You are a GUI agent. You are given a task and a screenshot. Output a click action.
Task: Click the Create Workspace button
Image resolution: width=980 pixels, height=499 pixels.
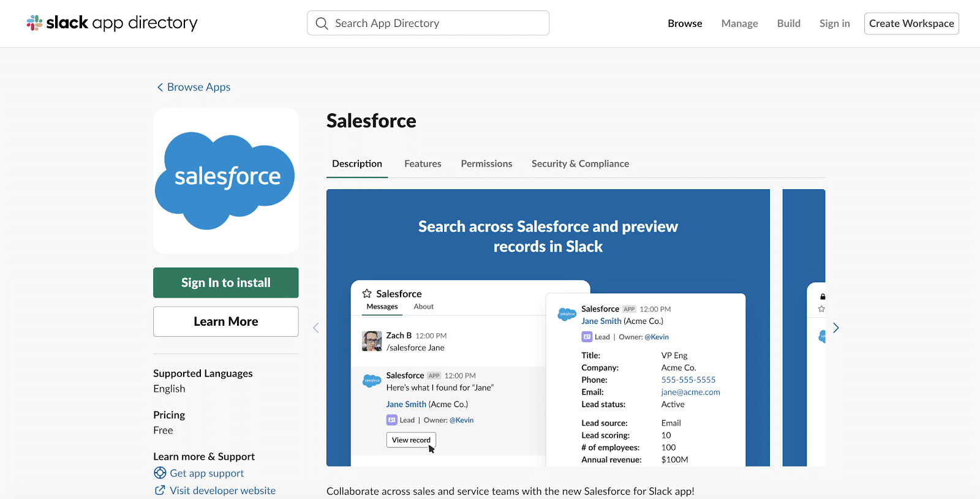tap(911, 23)
